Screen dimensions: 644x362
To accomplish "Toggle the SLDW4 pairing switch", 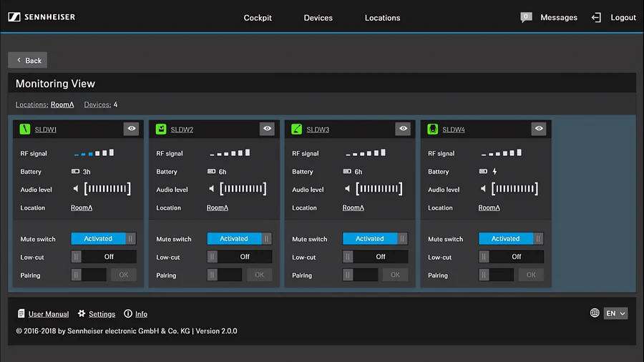I will (x=496, y=275).
